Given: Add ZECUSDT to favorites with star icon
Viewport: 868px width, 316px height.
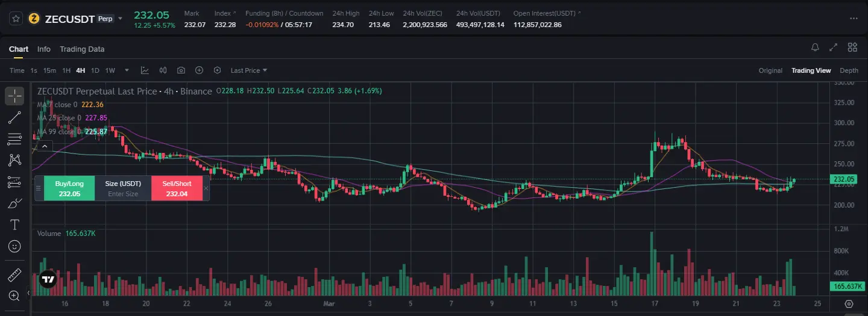Looking at the screenshot, I should (16, 19).
